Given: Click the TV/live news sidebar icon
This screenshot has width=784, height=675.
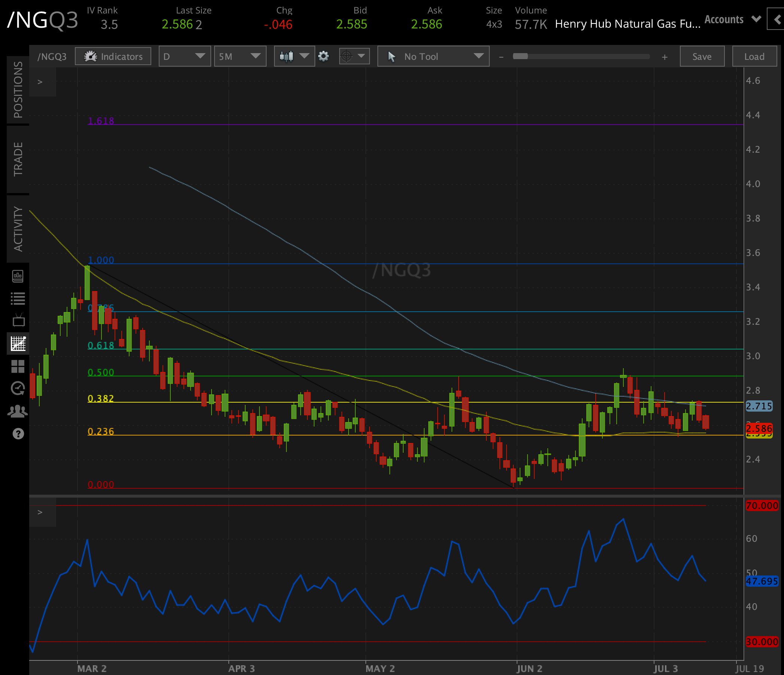Looking at the screenshot, I should coord(18,321).
